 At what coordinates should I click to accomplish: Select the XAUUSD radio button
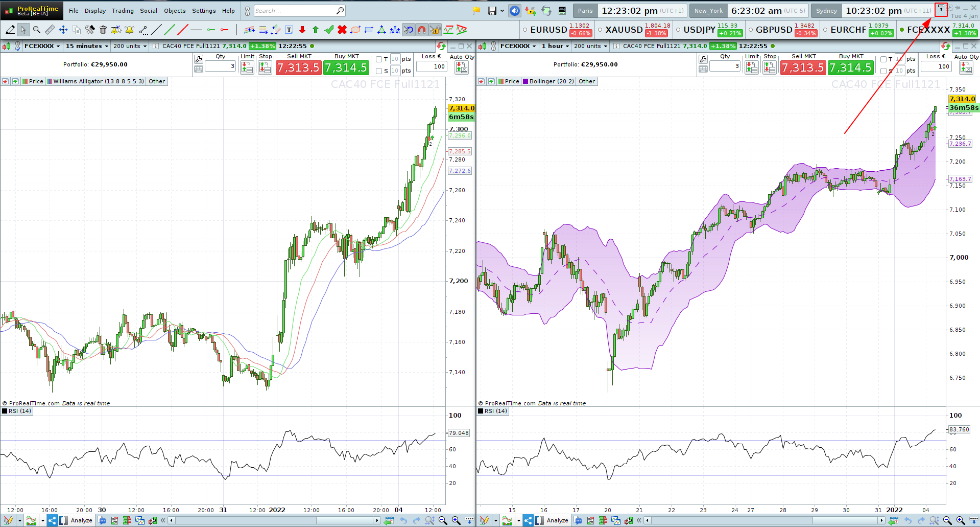point(600,30)
